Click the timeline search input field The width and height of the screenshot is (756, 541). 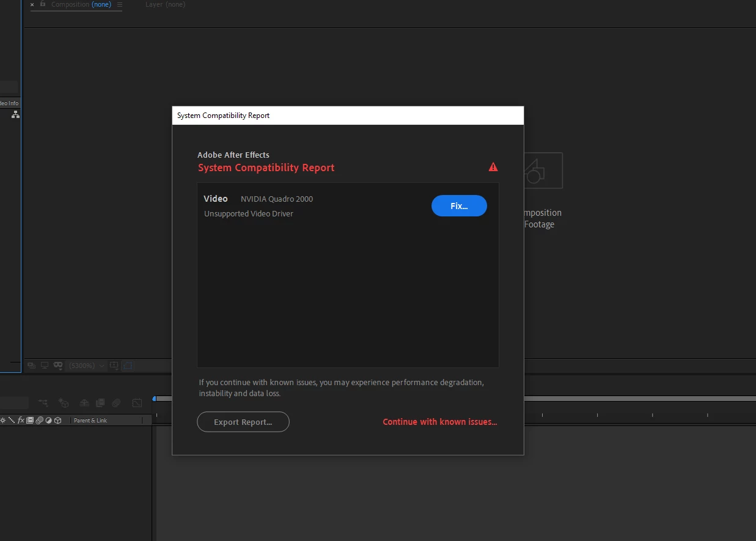click(x=14, y=403)
